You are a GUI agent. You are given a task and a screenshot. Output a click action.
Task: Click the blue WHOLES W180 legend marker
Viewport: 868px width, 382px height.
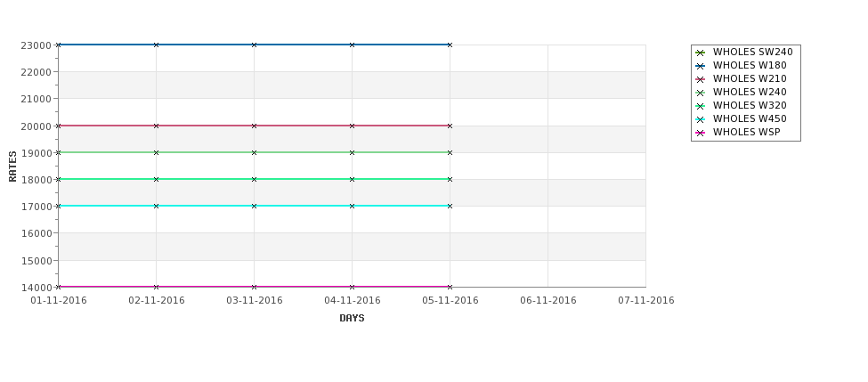click(x=700, y=66)
